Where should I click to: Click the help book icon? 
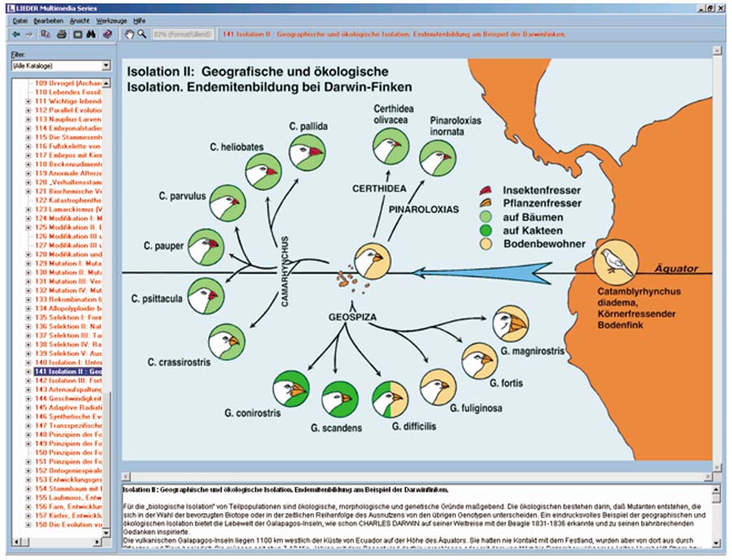(x=107, y=35)
